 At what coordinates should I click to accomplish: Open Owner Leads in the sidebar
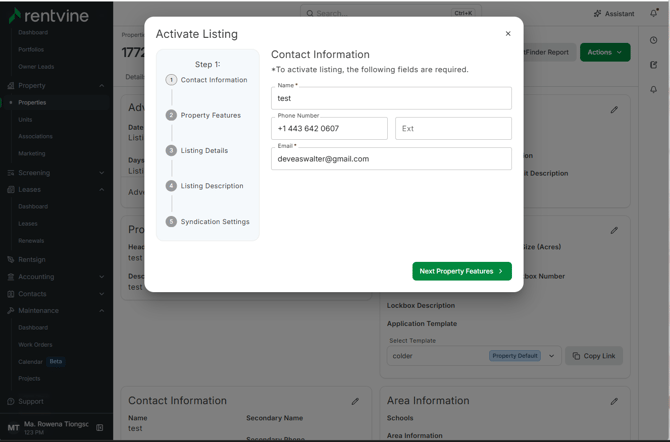point(36,67)
